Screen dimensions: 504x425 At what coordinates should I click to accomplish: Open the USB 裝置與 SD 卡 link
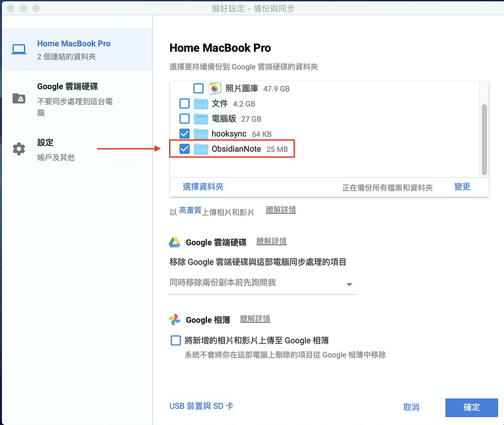[x=201, y=406]
